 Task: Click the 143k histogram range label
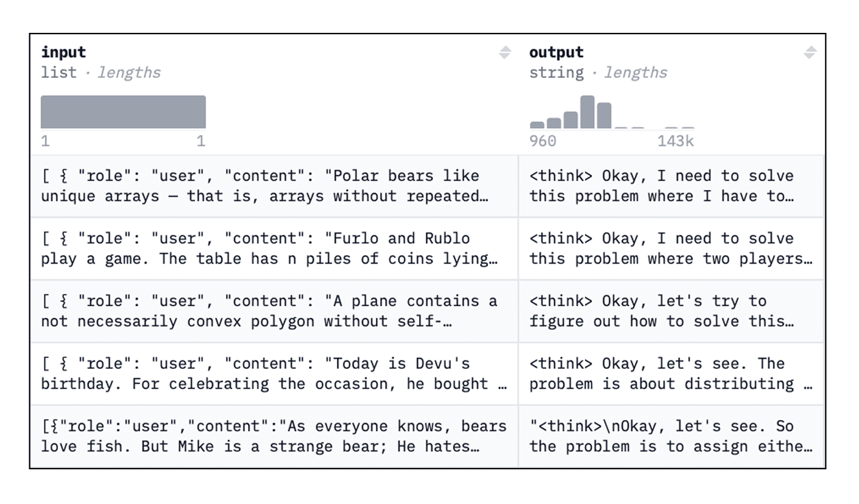coord(676,141)
